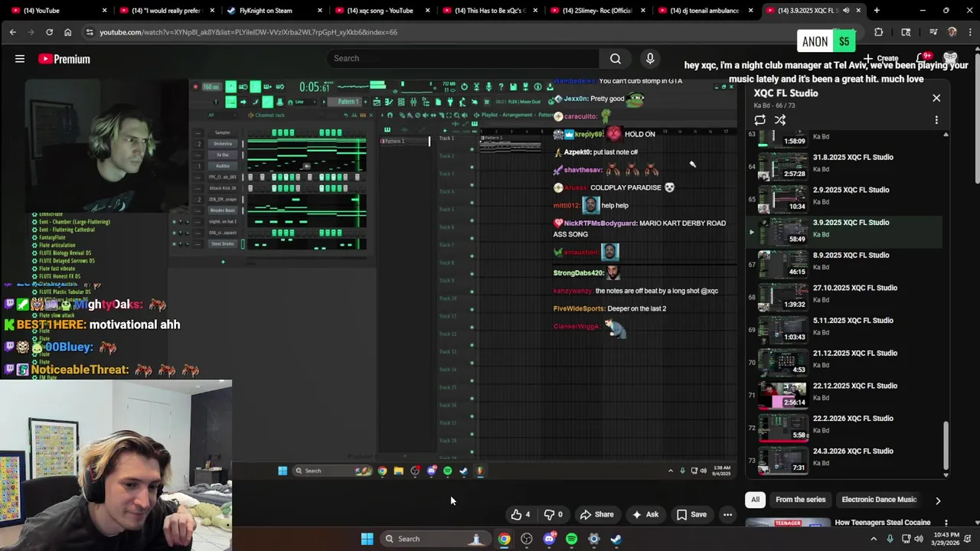Select the Electronic Dance Music chip
The image size is (980, 551).
(879, 500)
